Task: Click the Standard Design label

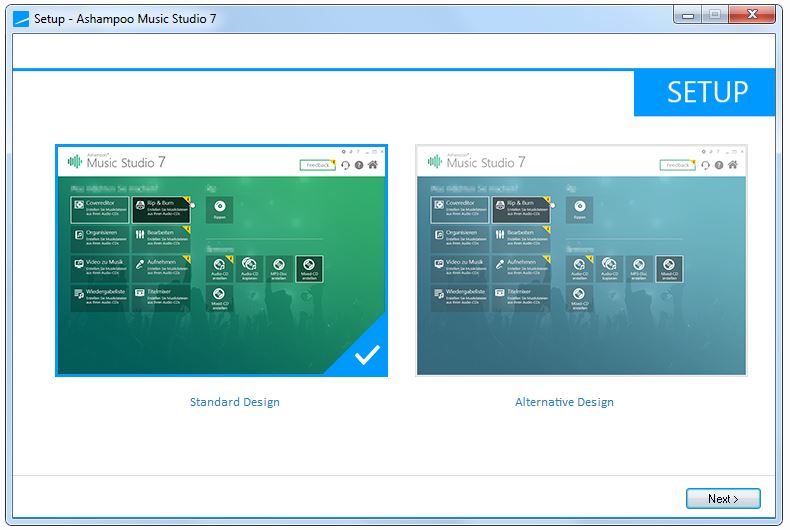Action: coord(235,402)
